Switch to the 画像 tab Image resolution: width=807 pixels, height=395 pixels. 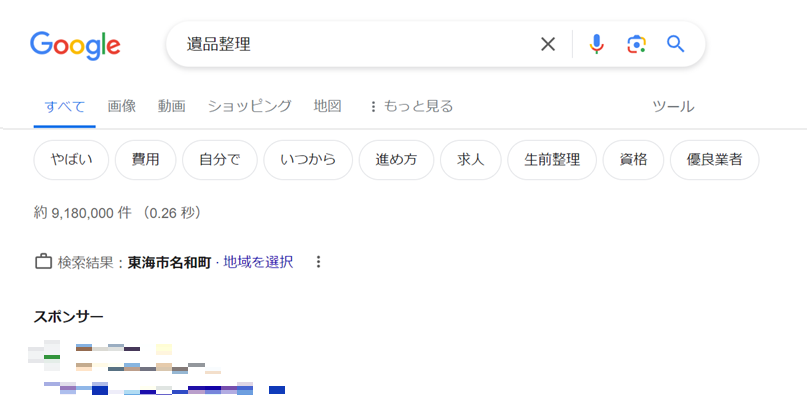(121, 107)
